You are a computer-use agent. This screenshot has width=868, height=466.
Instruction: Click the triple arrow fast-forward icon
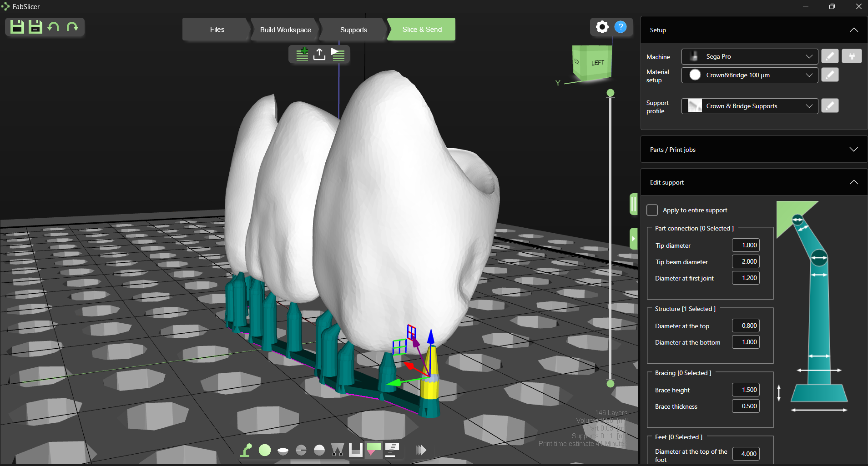pyautogui.click(x=421, y=450)
